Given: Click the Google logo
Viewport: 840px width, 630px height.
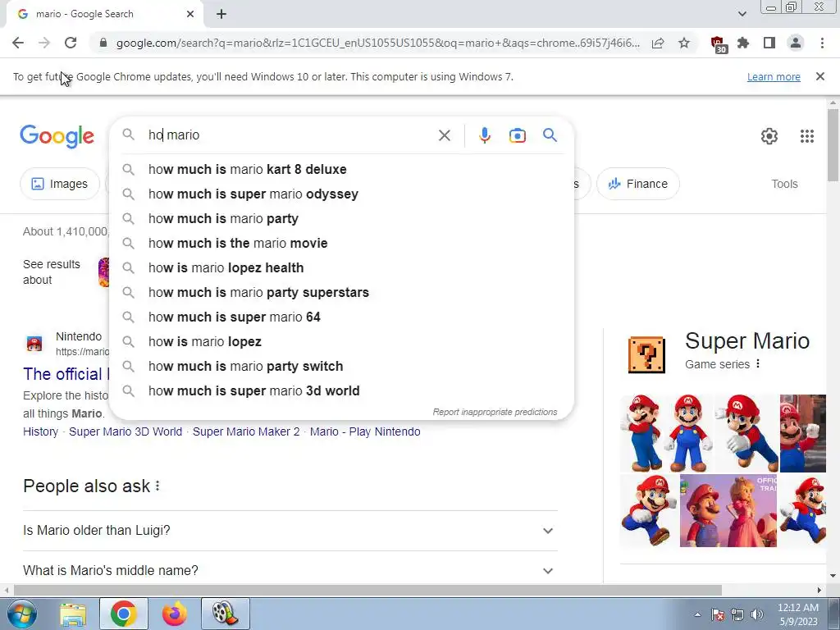Looking at the screenshot, I should pyautogui.click(x=57, y=136).
